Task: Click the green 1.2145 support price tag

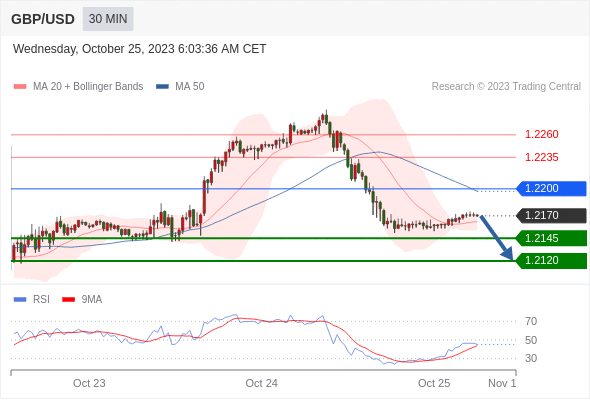Action: click(x=551, y=238)
